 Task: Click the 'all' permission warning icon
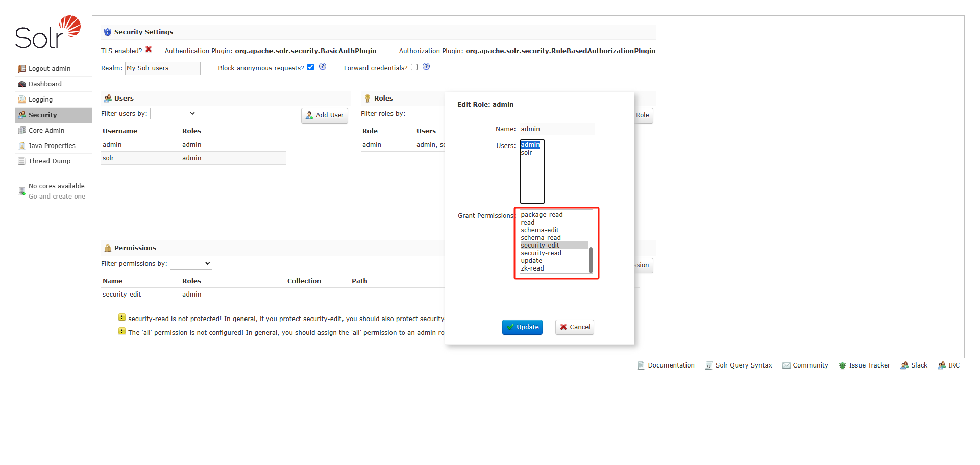point(122,331)
